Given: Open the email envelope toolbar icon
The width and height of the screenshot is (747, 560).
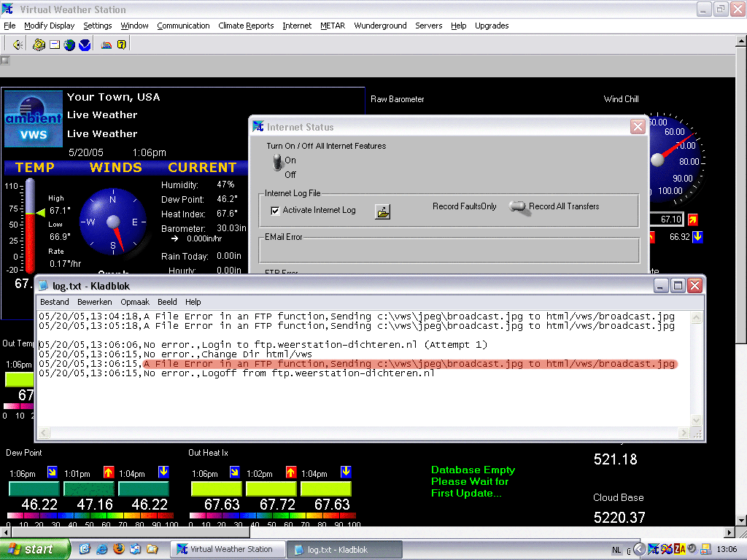Looking at the screenshot, I should pyautogui.click(x=55, y=44).
